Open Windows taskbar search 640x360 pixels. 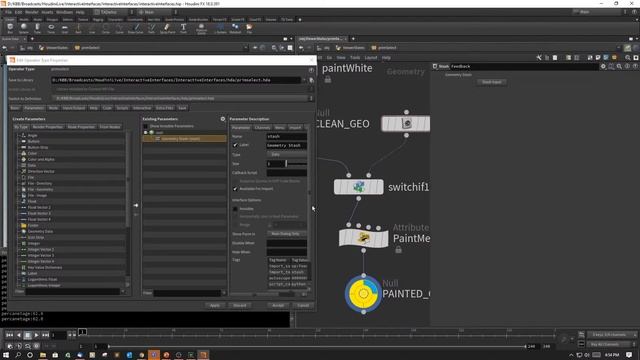coord(18,355)
